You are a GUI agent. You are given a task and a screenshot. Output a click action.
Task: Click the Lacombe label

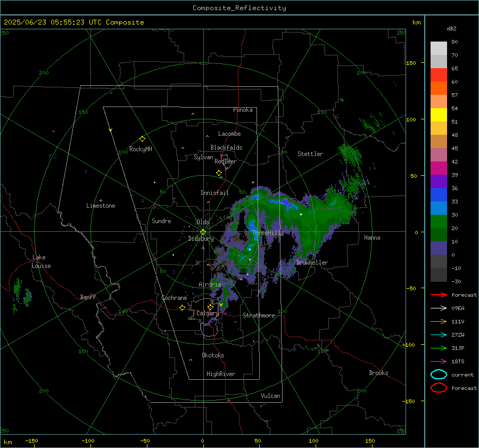click(229, 134)
